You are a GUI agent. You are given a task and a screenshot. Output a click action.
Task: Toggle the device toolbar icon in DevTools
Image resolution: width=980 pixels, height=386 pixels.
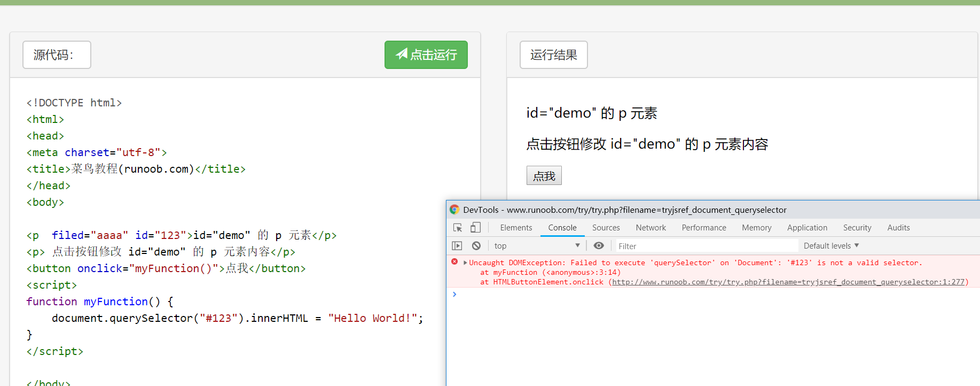475,228
